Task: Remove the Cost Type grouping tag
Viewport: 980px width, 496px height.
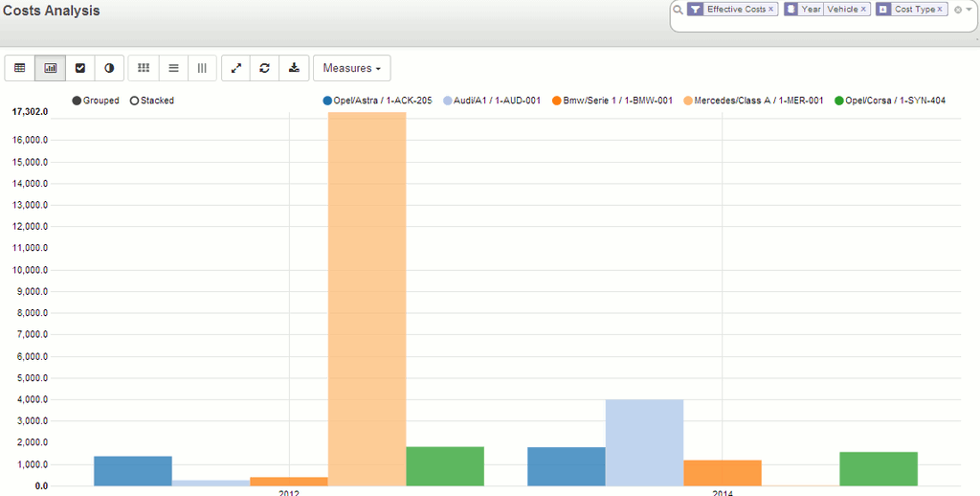Action: 940,10
